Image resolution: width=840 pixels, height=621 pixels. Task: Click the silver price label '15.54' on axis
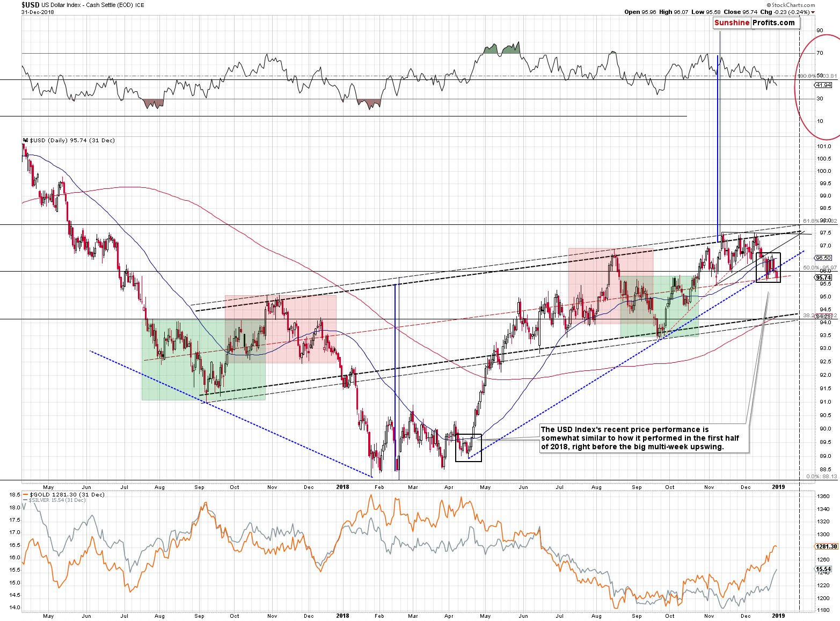pos(823,569)
